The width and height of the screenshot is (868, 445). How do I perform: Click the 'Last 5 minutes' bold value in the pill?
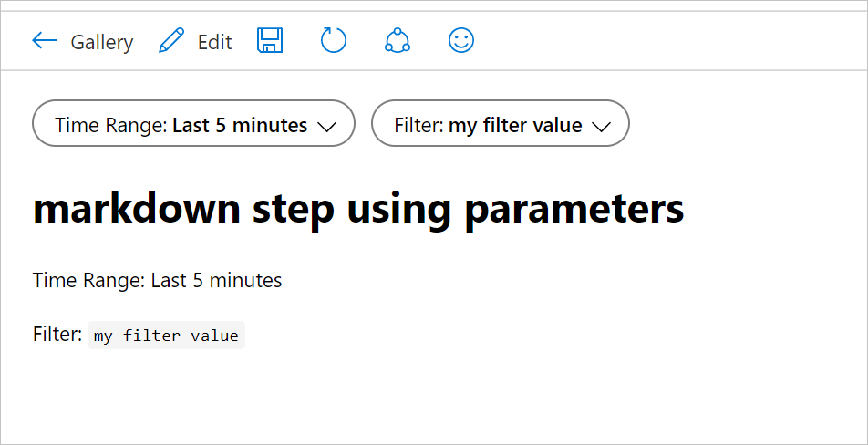(240, 125)
